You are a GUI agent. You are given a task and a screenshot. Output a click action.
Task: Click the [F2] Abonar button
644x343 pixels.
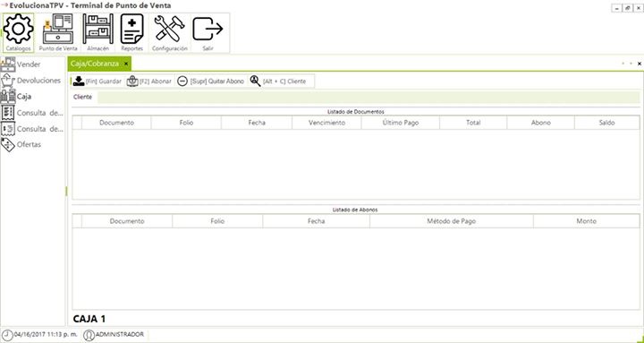[x=148, y=81]
